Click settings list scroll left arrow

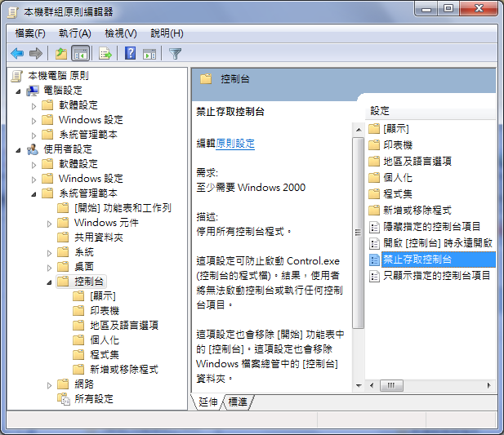pyautogui.click(x=372, y=385)
